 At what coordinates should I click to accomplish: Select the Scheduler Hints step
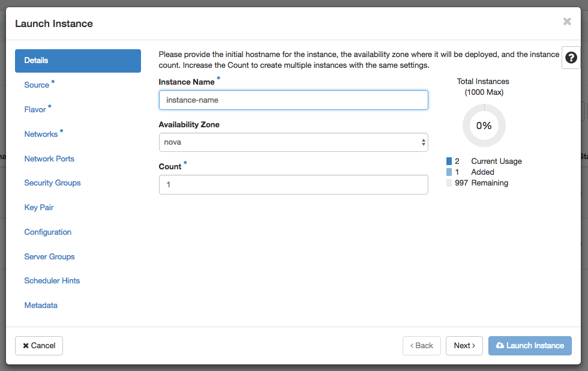[x=52, y=280]
